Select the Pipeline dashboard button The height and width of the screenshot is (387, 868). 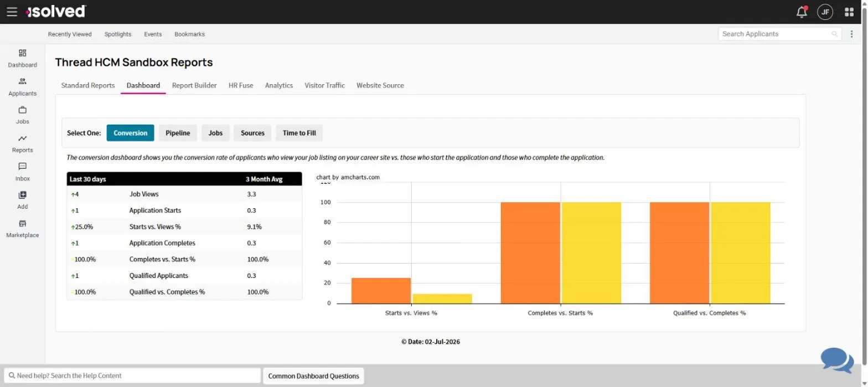click(178, 133)
